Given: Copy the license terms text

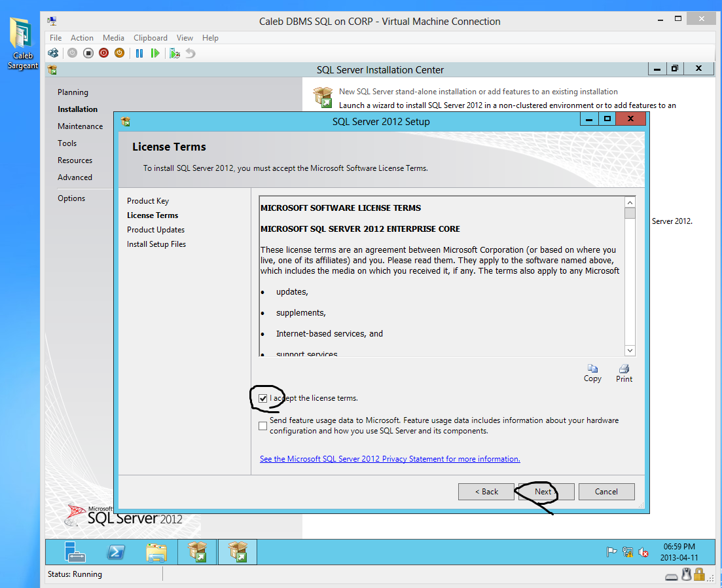Looking at the screenshot, I should click(x=592, y=373).
